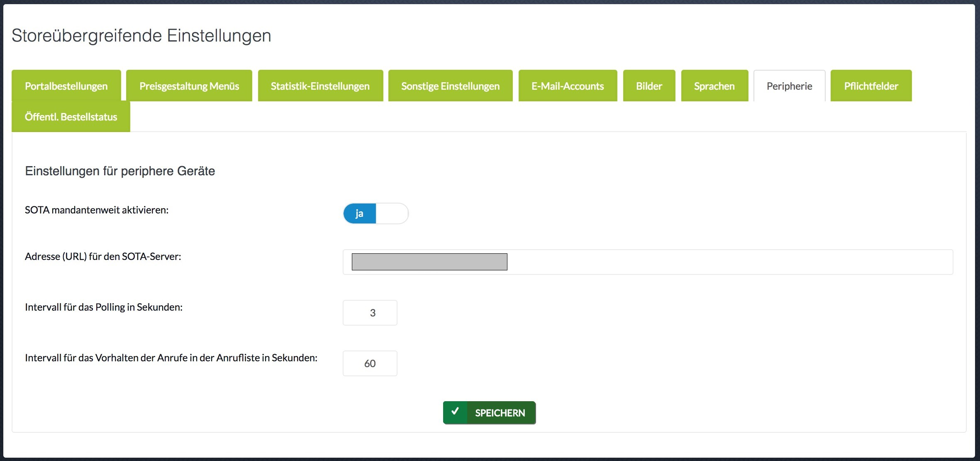
Task: Click the checkmark icon on Speichern button
Action: click(455, 412)
